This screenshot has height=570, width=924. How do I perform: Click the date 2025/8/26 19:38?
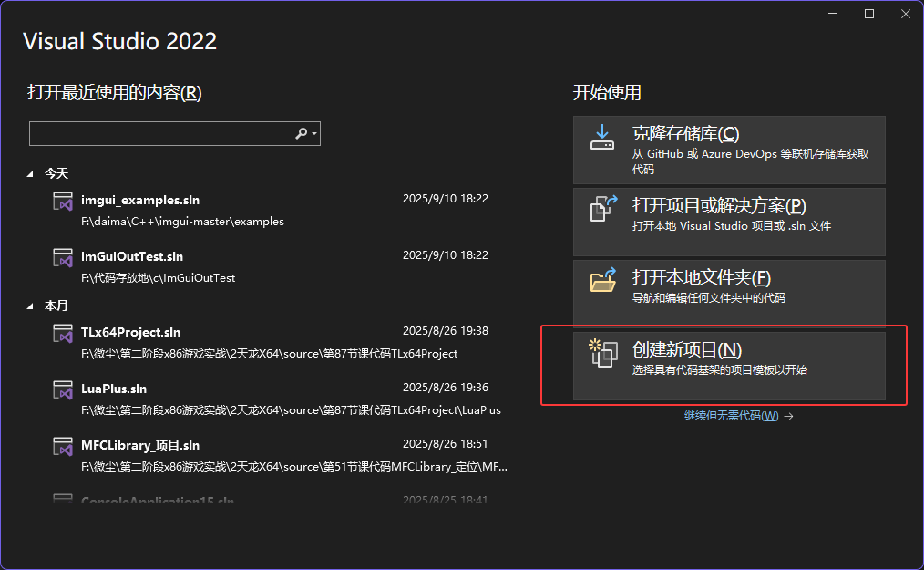pos(446,331)
